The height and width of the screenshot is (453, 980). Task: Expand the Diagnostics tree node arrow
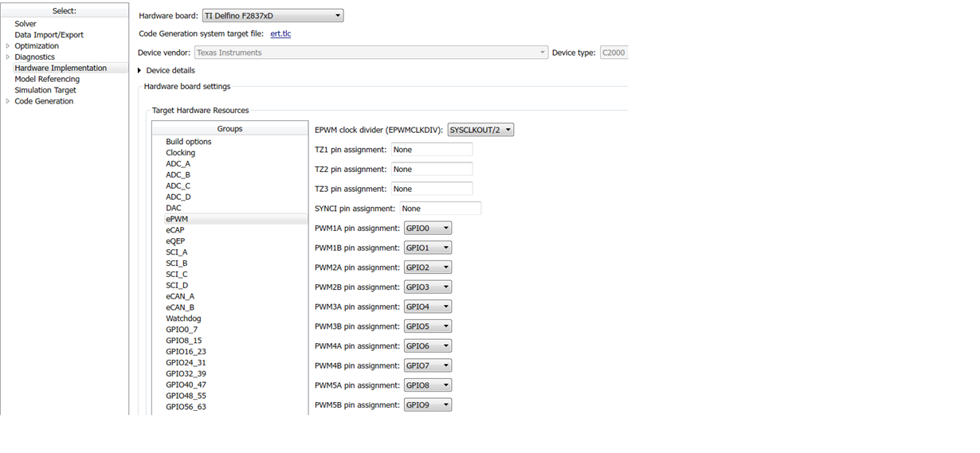pos(8,57)
